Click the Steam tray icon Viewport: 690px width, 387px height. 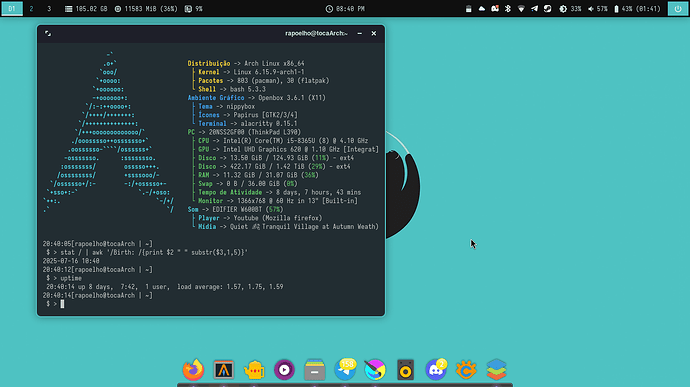(547, 9)
